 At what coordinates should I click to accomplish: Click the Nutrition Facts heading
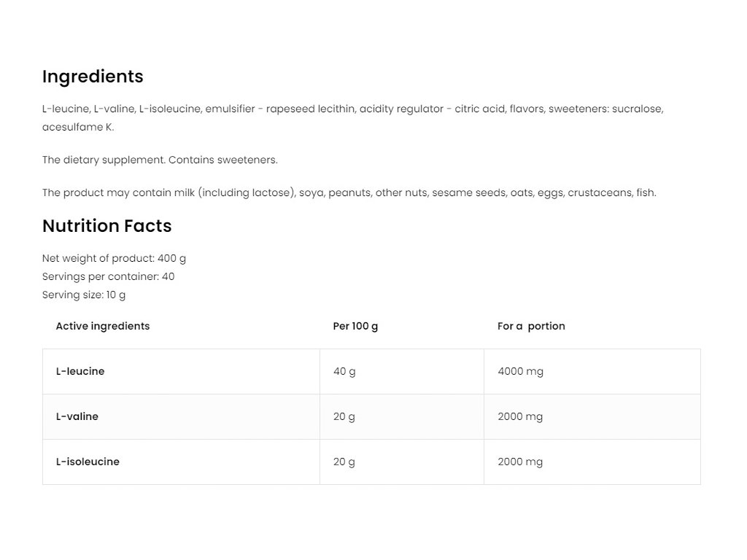coord(107,226)
